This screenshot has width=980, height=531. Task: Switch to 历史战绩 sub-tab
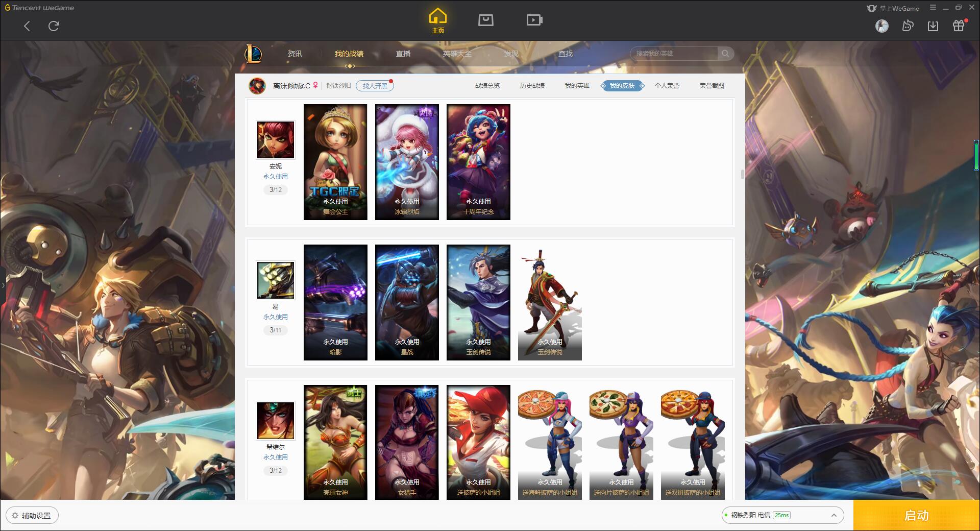click(x=532, y=86)
